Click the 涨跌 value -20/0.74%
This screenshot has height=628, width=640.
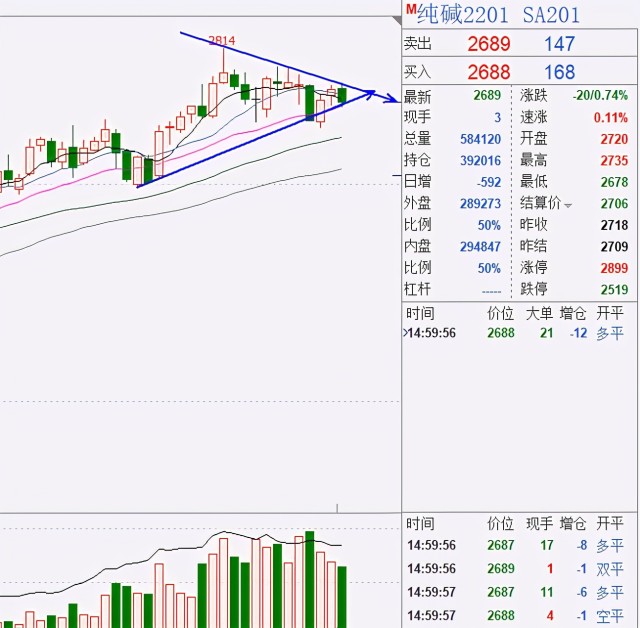coord(600,95)
